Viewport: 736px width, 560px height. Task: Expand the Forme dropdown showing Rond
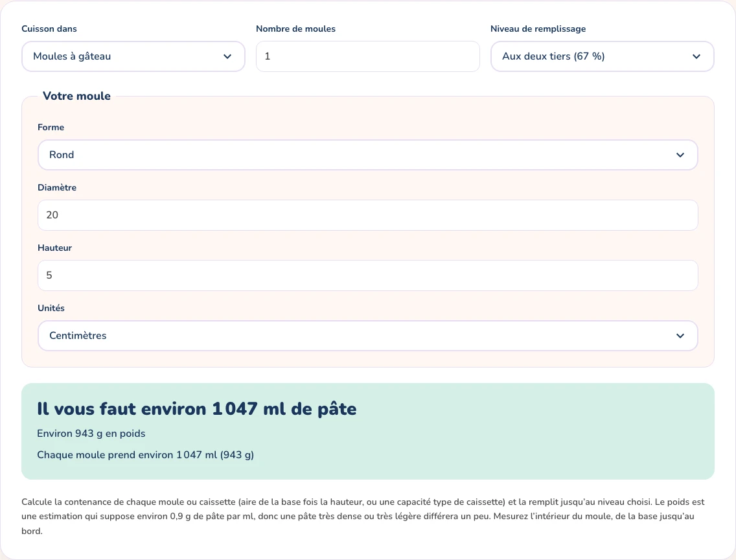click(367, 155)
